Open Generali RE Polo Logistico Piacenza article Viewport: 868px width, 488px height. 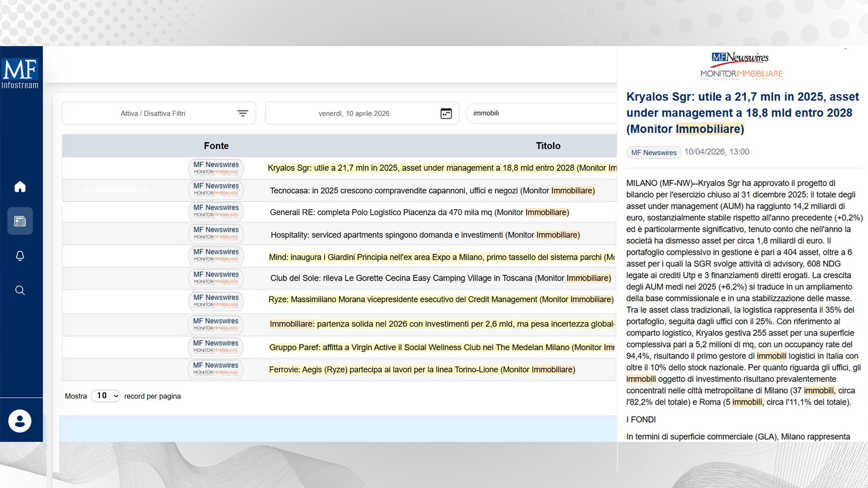coord(419,212)
